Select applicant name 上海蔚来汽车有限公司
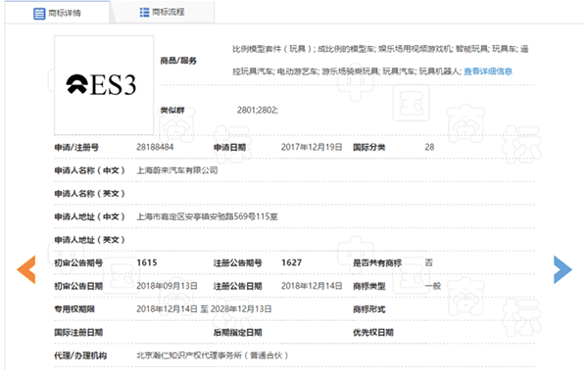The height and width of the screenshot is (370, 588). coord(177,170)
